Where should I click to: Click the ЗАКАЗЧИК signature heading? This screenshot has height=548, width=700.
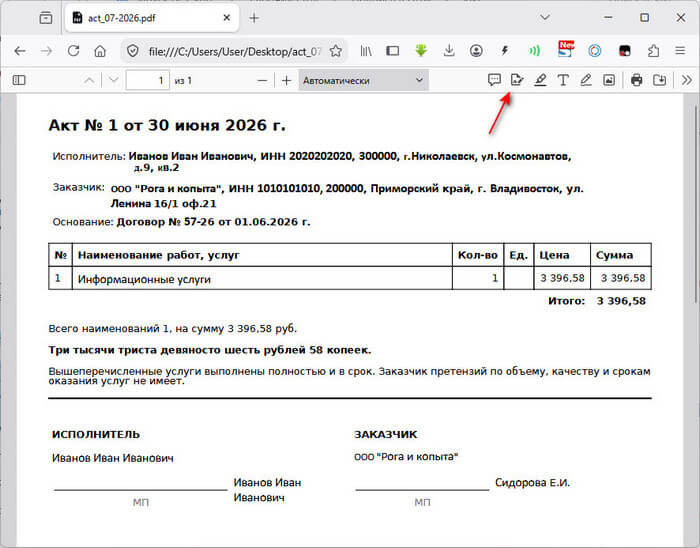point(386,434)
